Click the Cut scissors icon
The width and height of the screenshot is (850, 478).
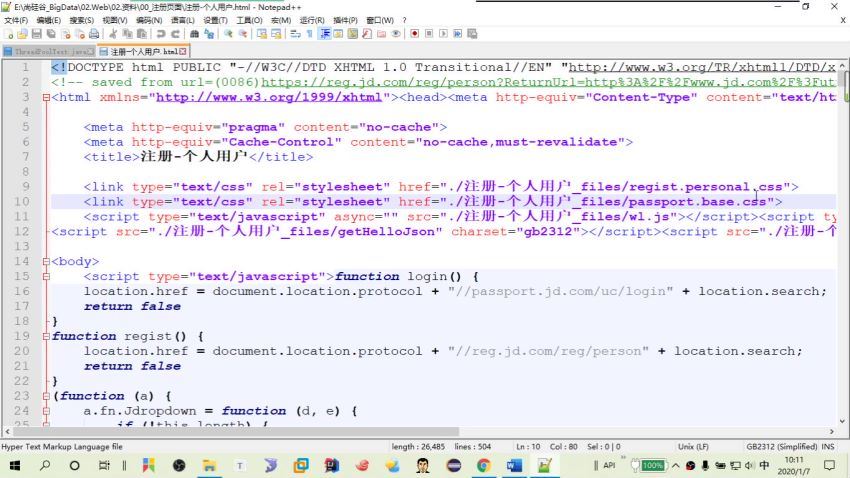point(113,34)
